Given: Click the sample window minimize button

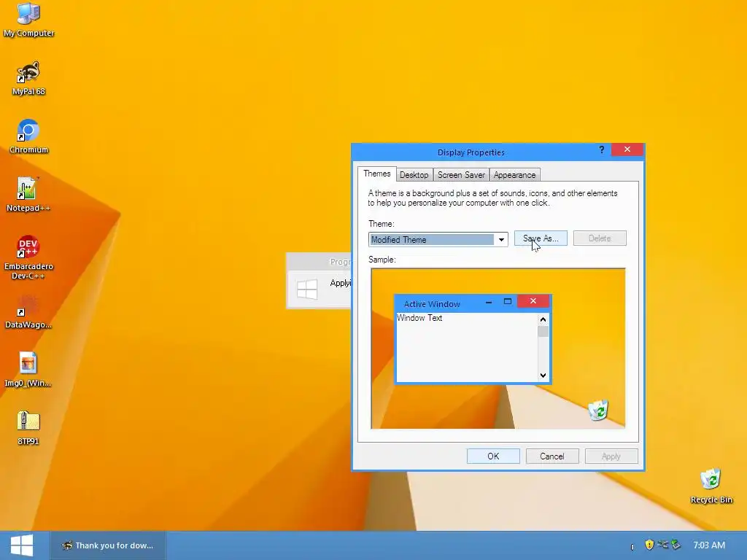Looking at the screenshot, I should pos(488,302).
